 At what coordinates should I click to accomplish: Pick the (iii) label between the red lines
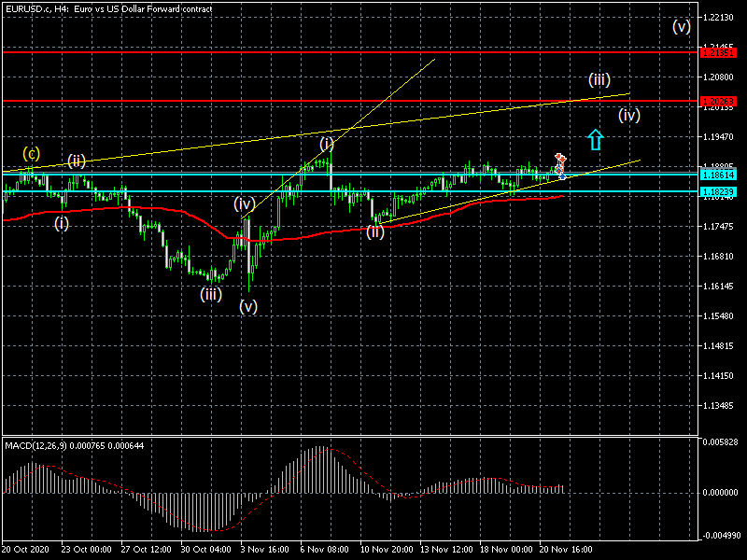pyautogui.click(x=599, y=78)
